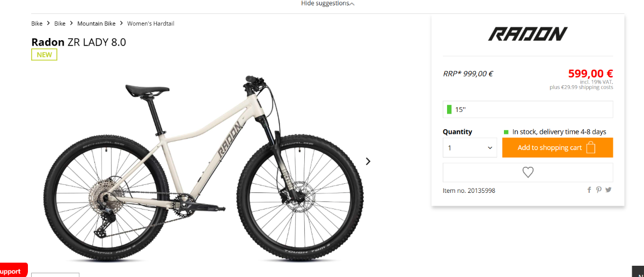Click the NEW product badge
The width and height of the screenshot is (644, 277).
pos(44,55)
